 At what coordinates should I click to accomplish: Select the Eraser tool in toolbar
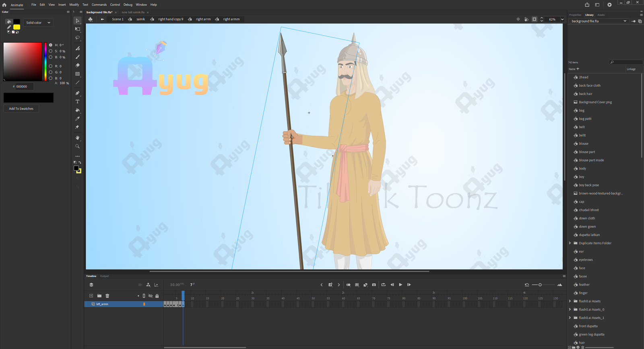coord(78,65)
